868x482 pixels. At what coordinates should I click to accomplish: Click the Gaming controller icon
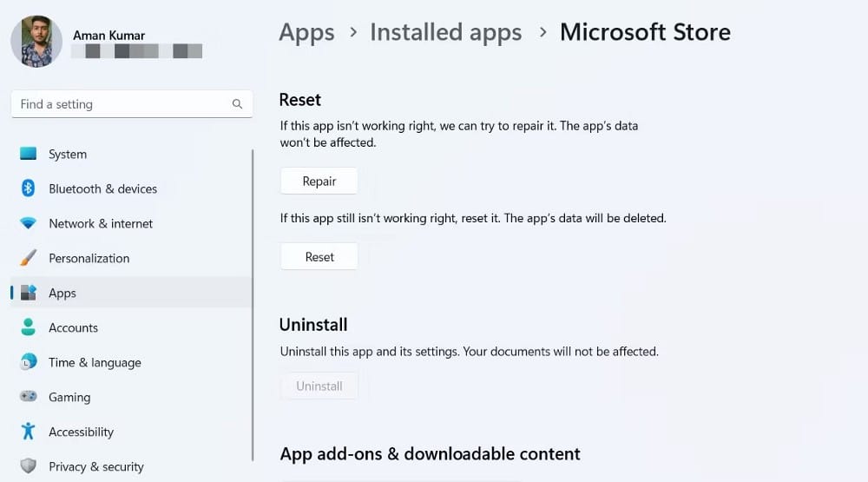29,397
